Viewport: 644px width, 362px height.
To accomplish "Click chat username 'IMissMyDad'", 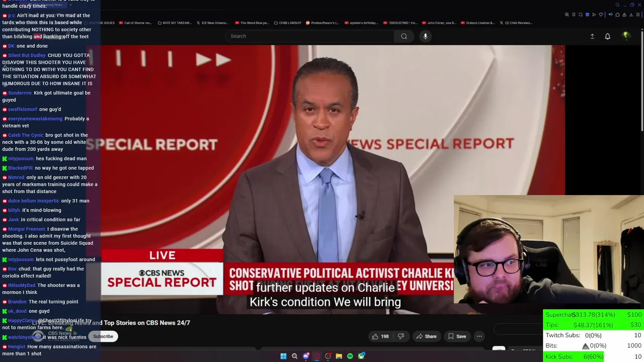I will (x=22, y=286).
